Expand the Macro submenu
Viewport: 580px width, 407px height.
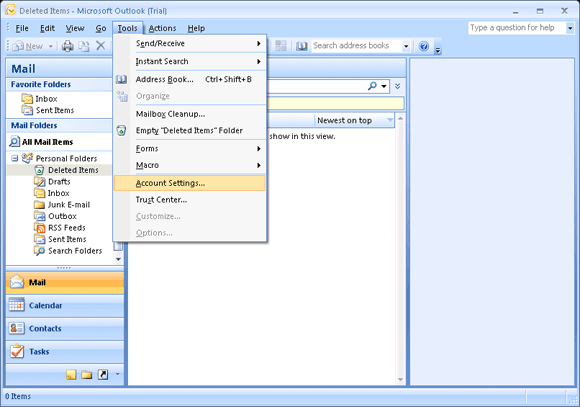click(190, 165)
